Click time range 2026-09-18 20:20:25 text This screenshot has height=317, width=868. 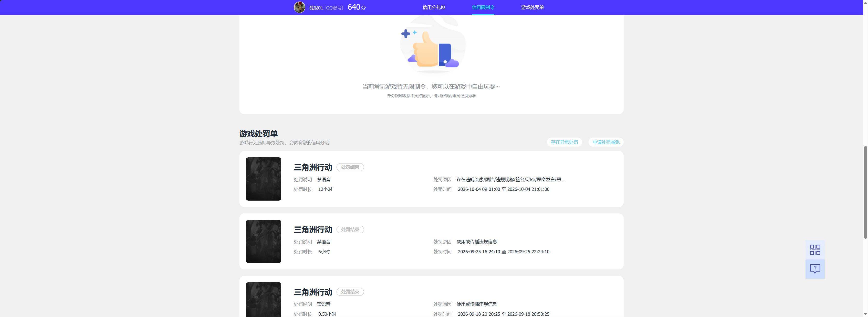pos(504,314)
